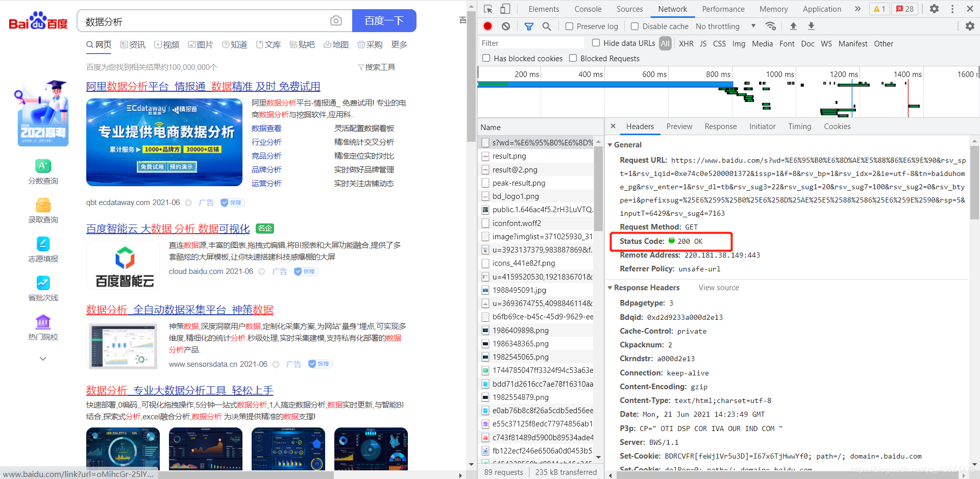Open the Performance tab
The width and height of the screenshot is (980, 479).
coord(723,9)
